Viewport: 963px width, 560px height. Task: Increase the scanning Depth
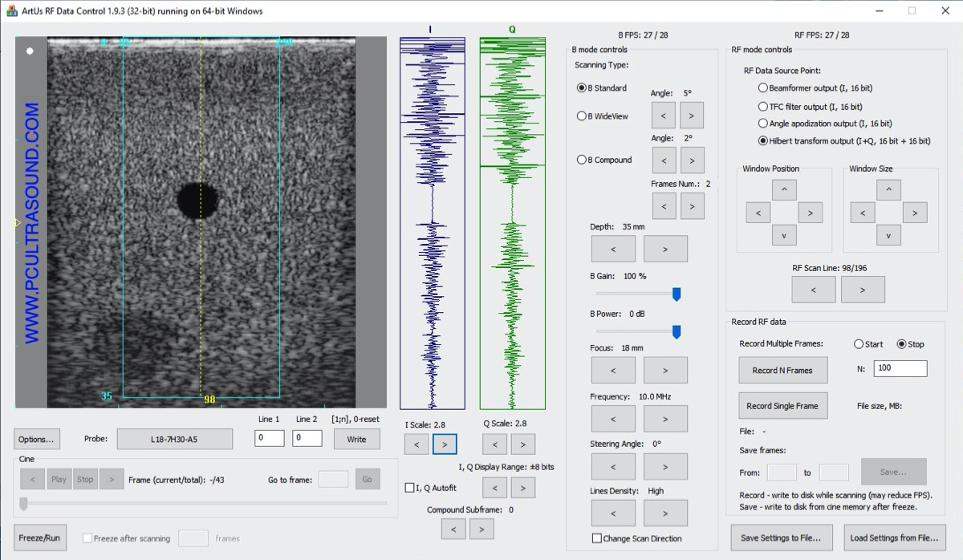(x=665, y=249)
